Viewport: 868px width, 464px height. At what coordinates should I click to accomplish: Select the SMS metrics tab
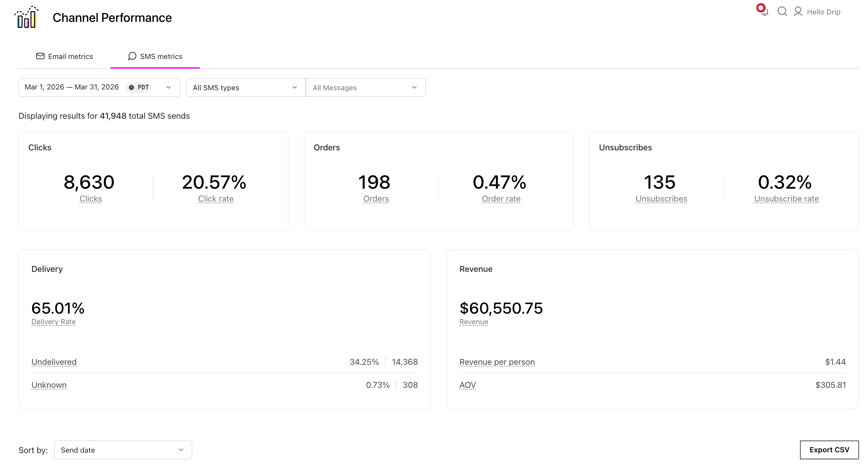(x=161, y=56)
